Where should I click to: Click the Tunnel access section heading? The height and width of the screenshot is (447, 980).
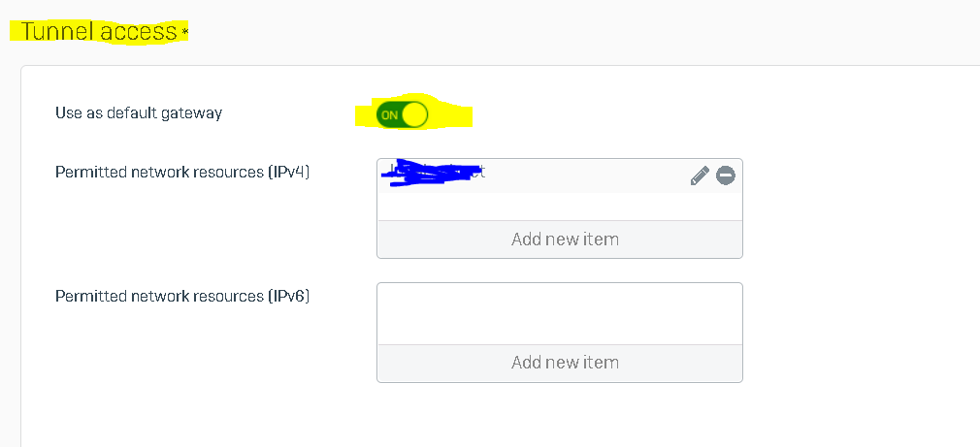pyautogui.click(x=99, y=31)
